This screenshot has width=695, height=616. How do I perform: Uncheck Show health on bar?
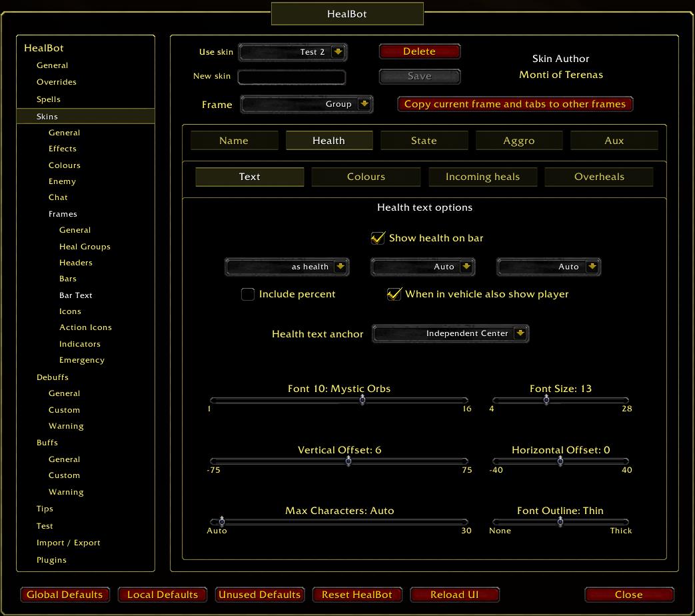(378, 238)
